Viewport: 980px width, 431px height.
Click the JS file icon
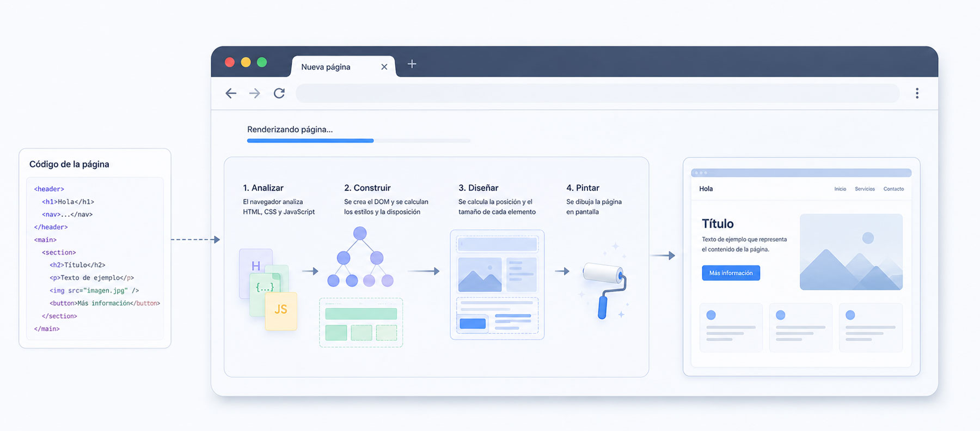[x=281, y=311]
